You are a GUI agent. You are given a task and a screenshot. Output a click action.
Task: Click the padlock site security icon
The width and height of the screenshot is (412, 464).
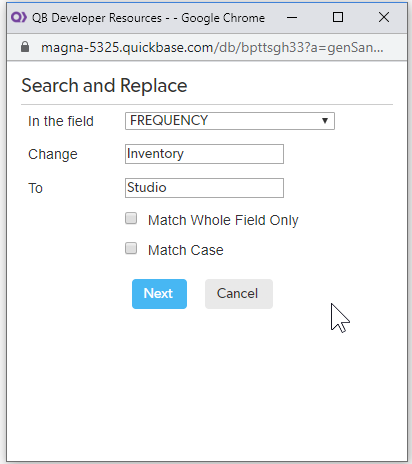pyautogui.click(x=25, y=47)
